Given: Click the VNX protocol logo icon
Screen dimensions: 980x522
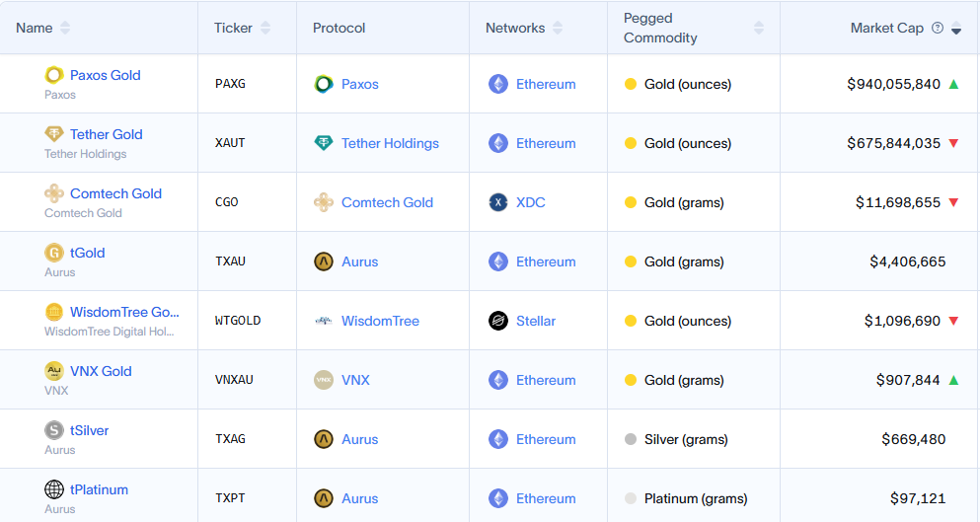Looking at the screenshot, I should (324, 380).
